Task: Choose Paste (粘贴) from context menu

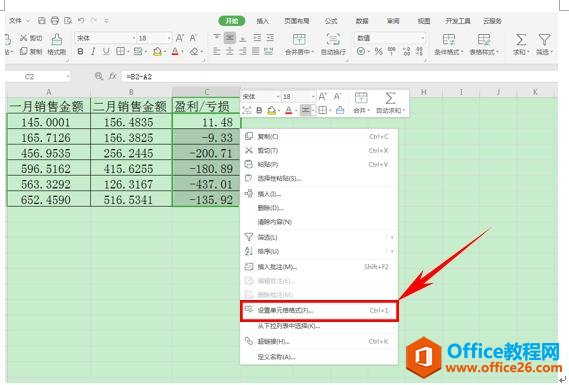Action: click(x=319, y=164)
